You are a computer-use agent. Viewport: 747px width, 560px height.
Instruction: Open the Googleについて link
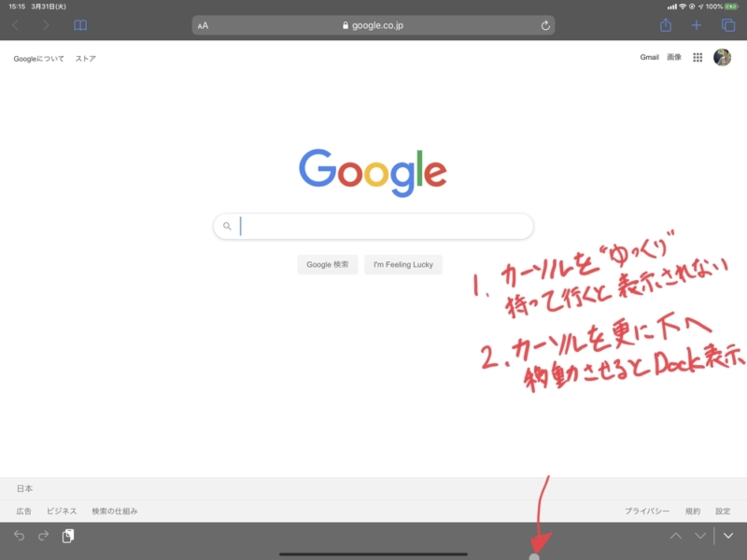[38, 59]
